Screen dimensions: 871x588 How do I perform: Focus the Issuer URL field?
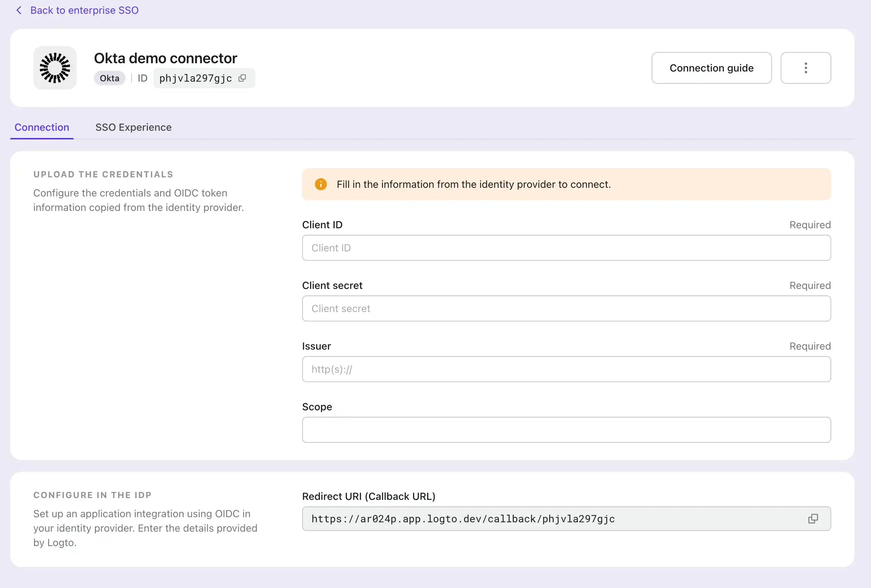click(566, 369)
